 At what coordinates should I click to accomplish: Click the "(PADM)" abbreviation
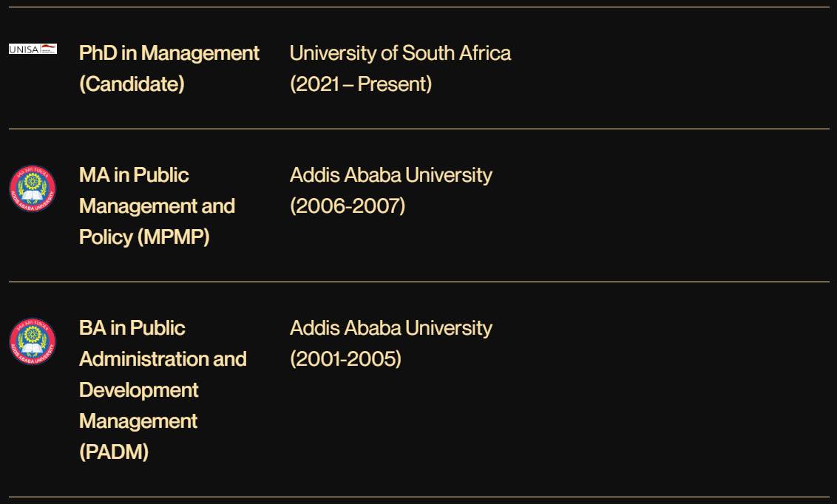(114, 452)
